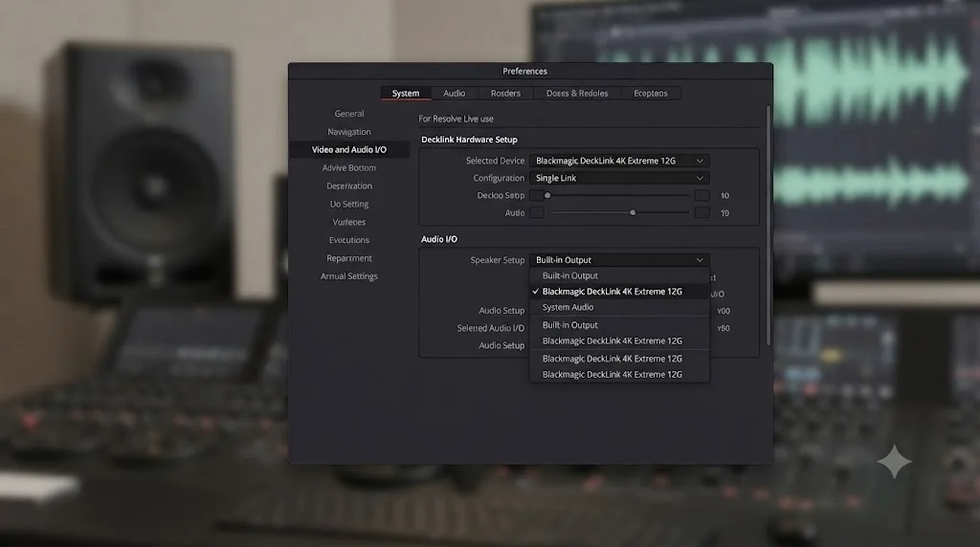Expand the Selected Device dropdown

619,161
